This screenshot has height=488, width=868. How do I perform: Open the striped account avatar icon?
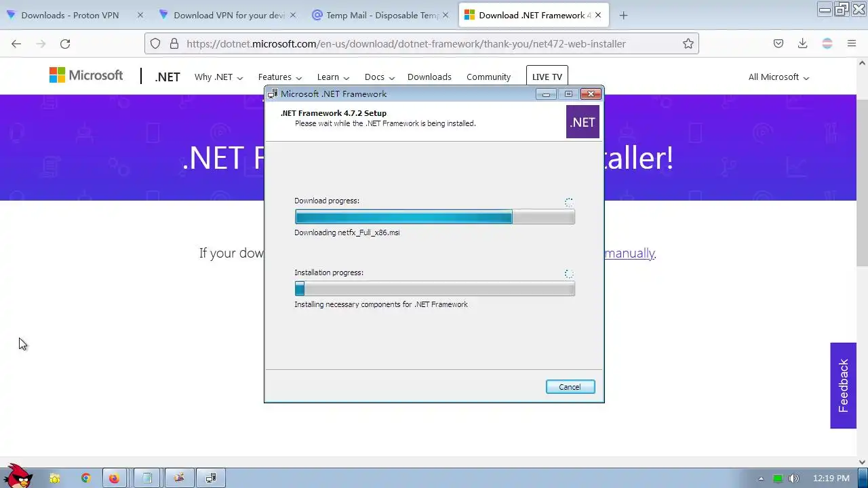click(x=827, y=43)
